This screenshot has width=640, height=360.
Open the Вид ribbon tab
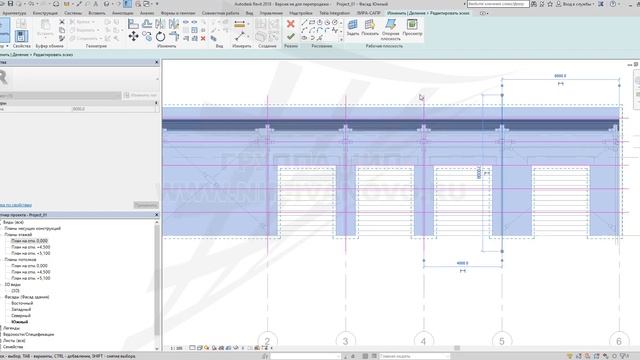[249, 13]
